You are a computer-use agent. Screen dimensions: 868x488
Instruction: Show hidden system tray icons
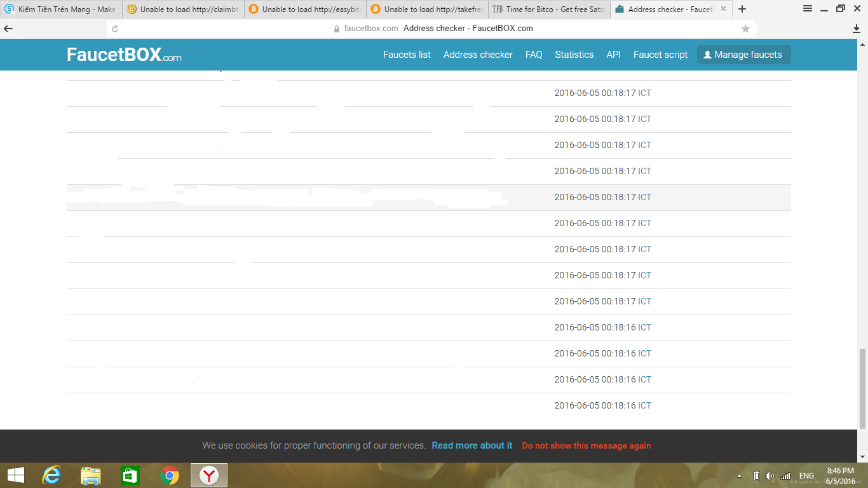(739, 476)
